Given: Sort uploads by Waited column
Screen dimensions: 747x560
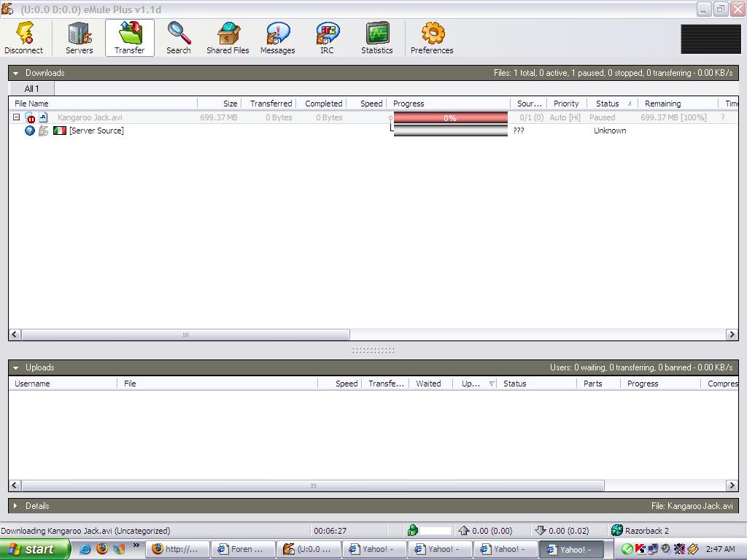Looking at the screenshot, I should [430, 384].
